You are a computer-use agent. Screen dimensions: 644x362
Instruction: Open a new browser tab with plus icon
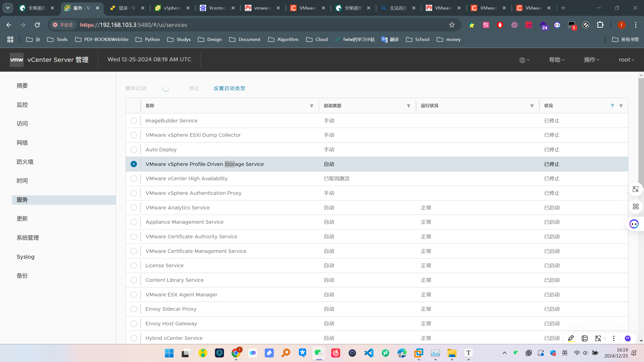click(563, 8)
